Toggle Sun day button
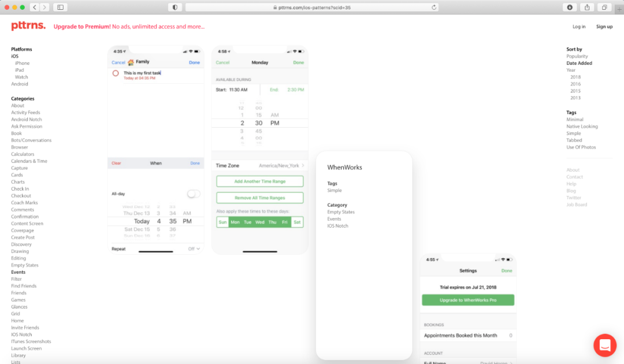Screen dimensions: 624x364 [x=222, y=222]
